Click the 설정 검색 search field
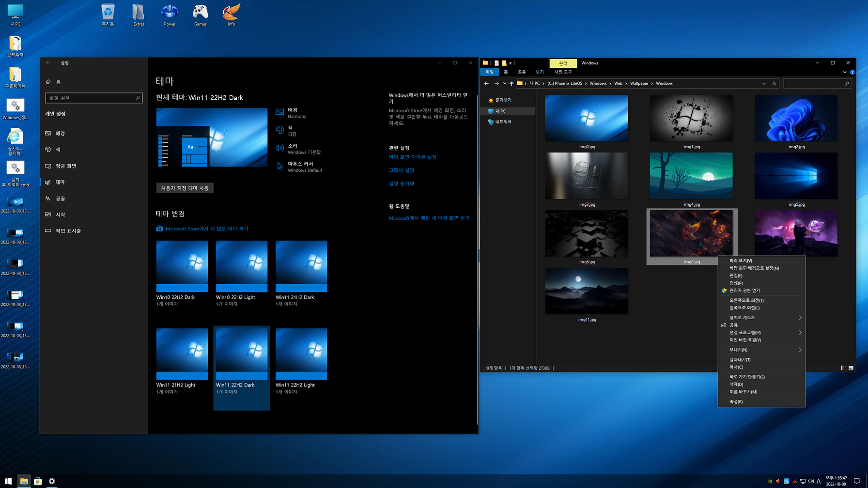Screen dimensions: 868x488 click(94, 98)
